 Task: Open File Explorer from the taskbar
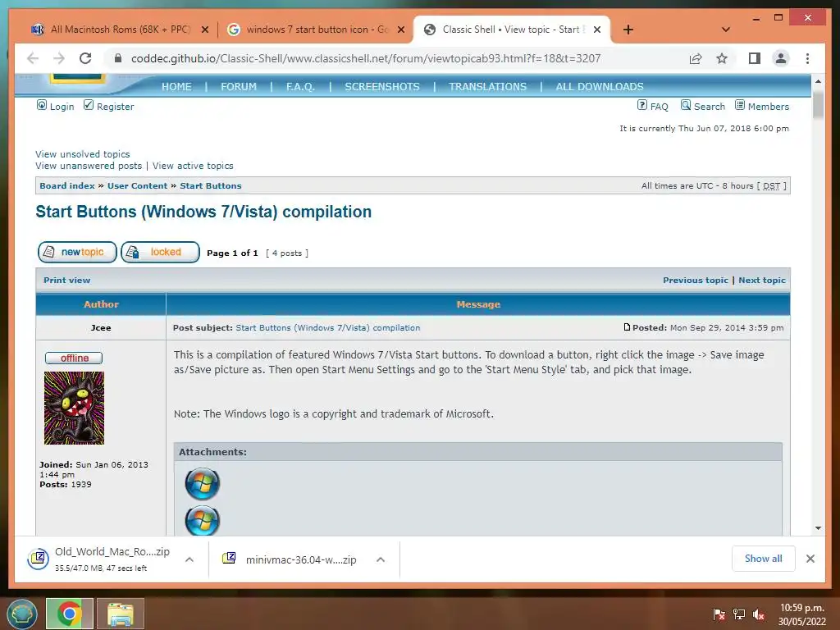point(121,614)
